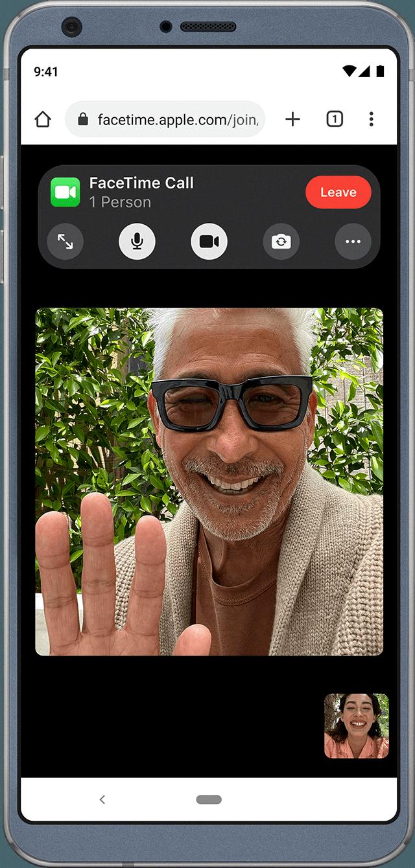Flip between front and rear camera
415x868 pixels.
[x=281, y=242]
